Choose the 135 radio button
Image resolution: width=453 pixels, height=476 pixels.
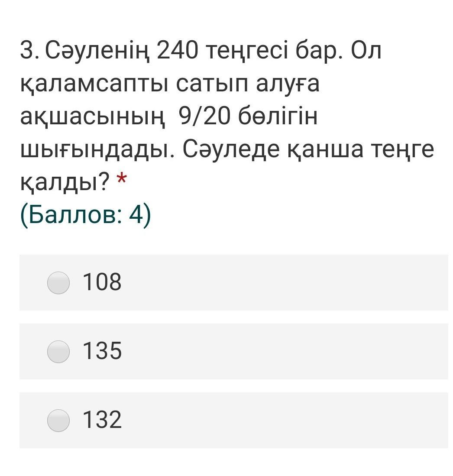click(x=58, y=352)
